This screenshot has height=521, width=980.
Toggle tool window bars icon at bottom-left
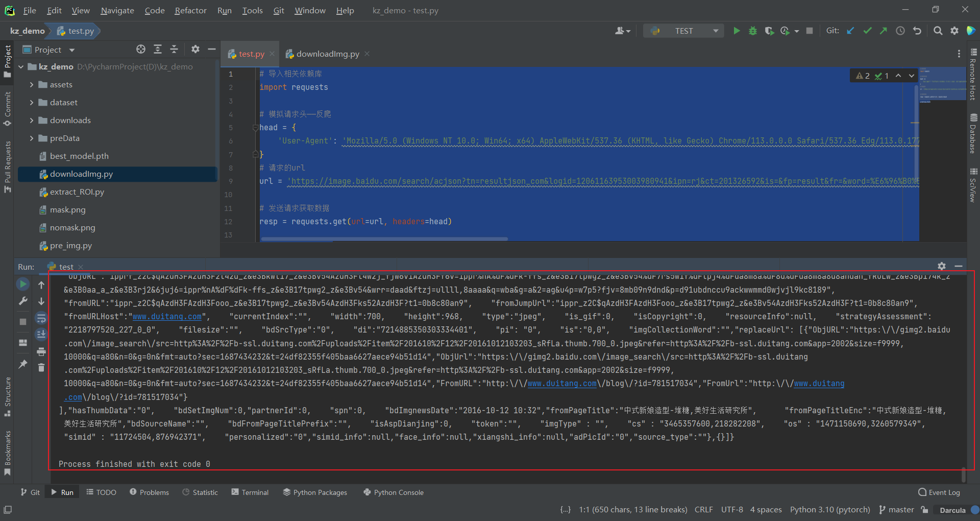8,510
